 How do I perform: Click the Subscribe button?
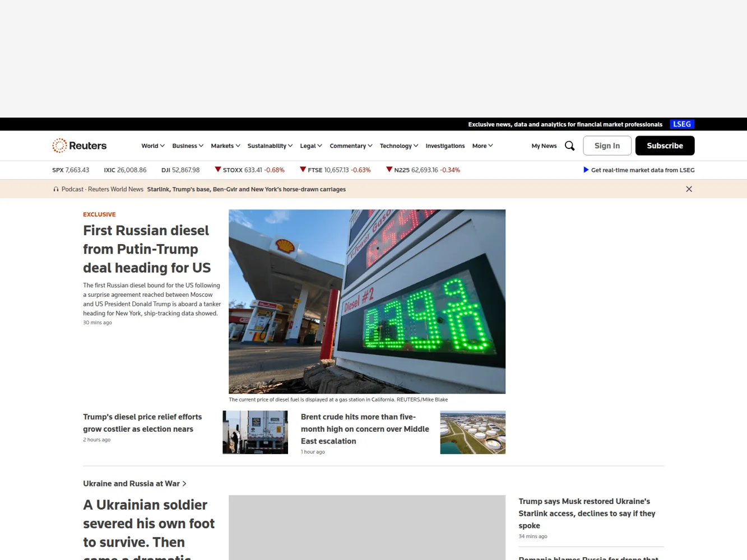coord(665,146)
